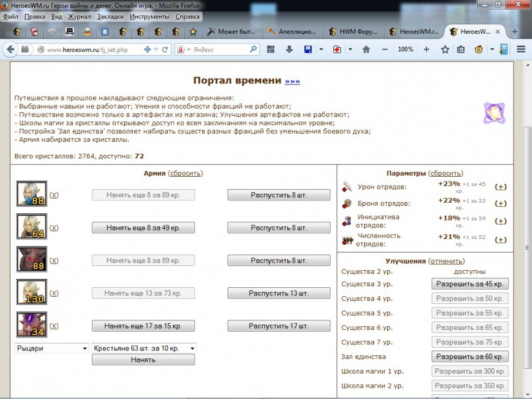Click the creature portrait numbered 34
Image resolution: width=532 pixels, height=399 pixels.
coord(31,326)
